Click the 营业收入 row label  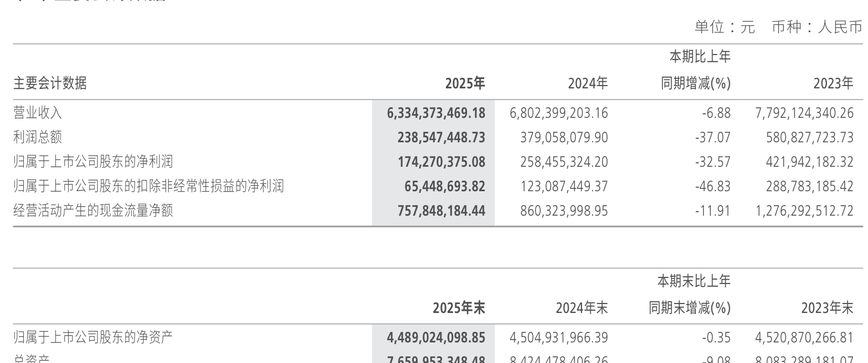38,113
